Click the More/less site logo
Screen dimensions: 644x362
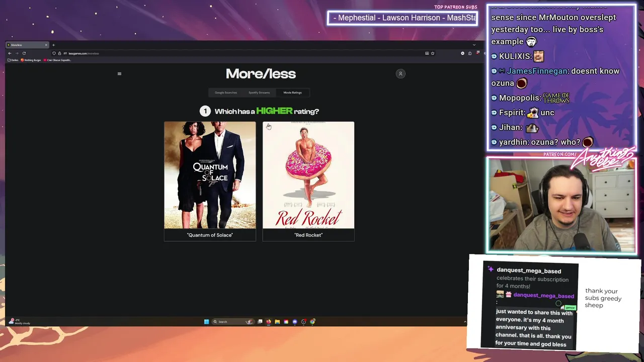tap(261, 74)
